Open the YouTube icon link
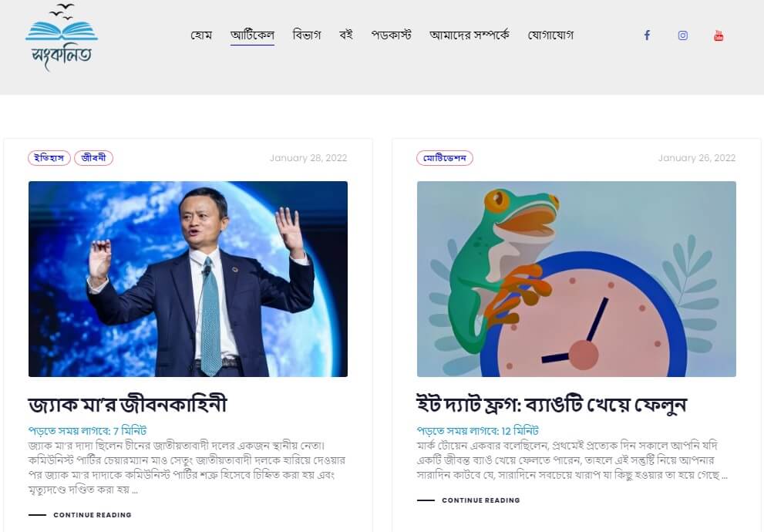 (719, 35)
